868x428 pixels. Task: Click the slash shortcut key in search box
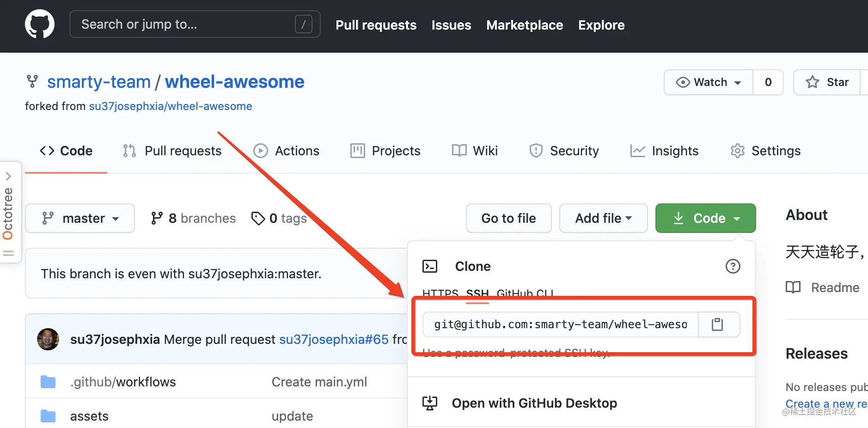[x=304, y=24]
